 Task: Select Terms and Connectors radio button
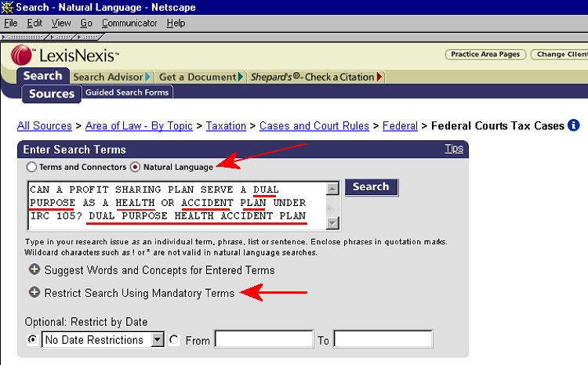pos(31,167)
